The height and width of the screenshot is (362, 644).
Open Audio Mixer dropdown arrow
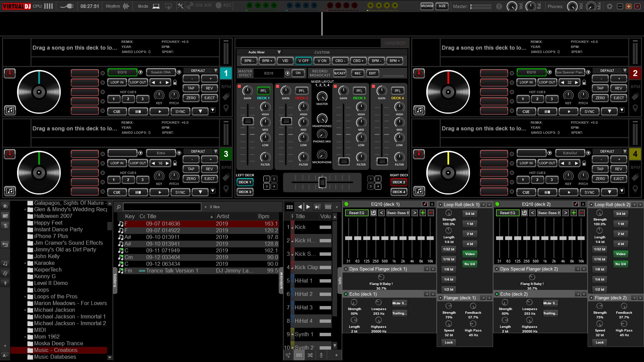(x=279, y=52)
